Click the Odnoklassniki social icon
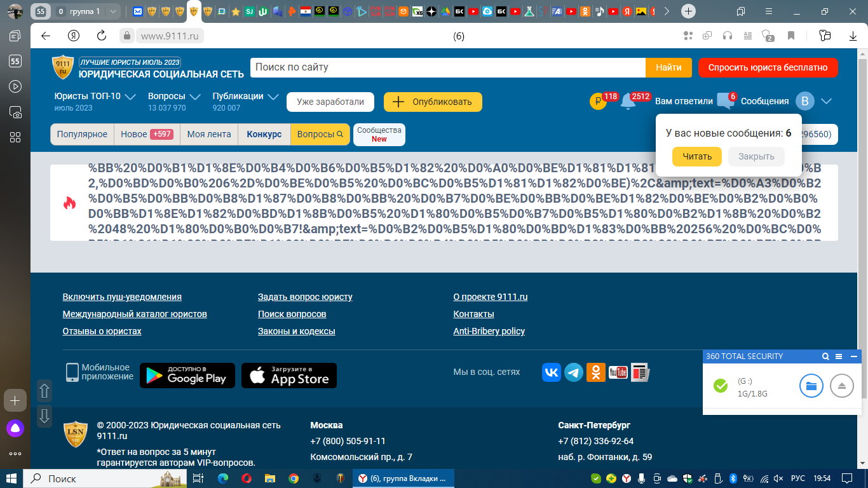 tap(596, 372)
